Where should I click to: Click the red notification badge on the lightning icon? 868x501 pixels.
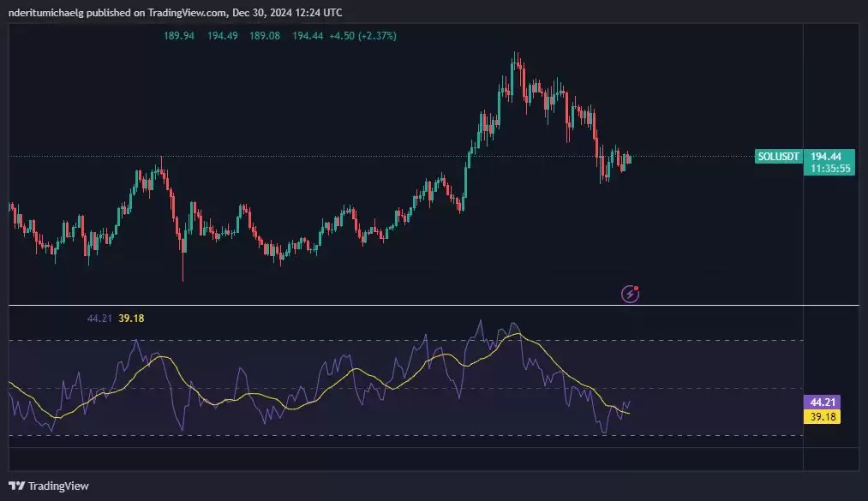pyautogui.click(x=638, y=288)
